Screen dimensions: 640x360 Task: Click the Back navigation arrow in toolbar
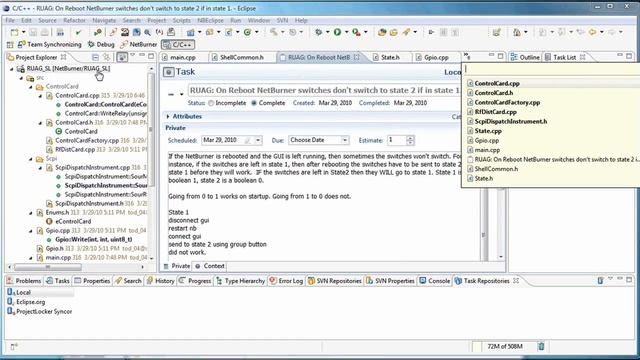click(592, 32)
